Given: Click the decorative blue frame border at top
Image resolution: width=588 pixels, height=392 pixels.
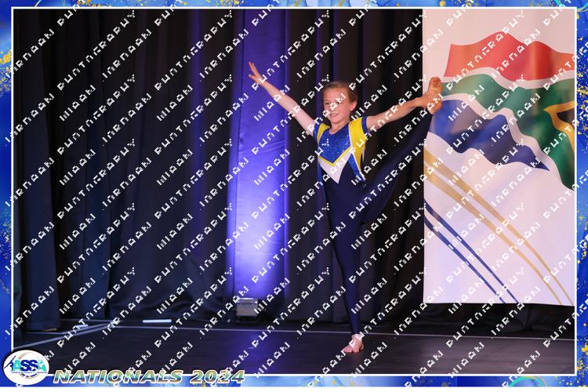Looking at the screenshot, I should click(294, 4).
